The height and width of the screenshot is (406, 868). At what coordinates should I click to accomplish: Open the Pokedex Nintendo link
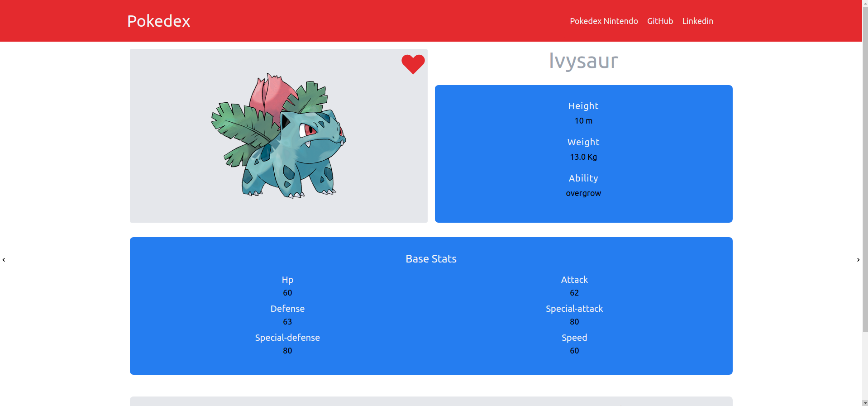coord(604,21)
